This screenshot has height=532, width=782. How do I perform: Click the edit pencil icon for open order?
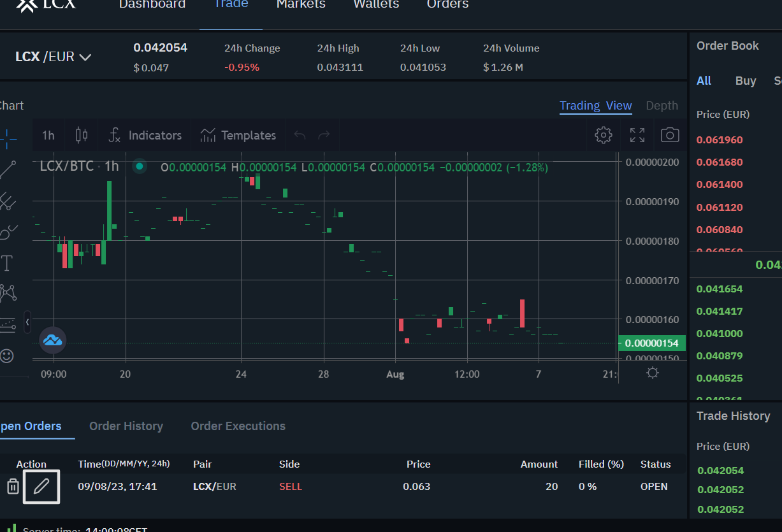click(x=41, y=487)
